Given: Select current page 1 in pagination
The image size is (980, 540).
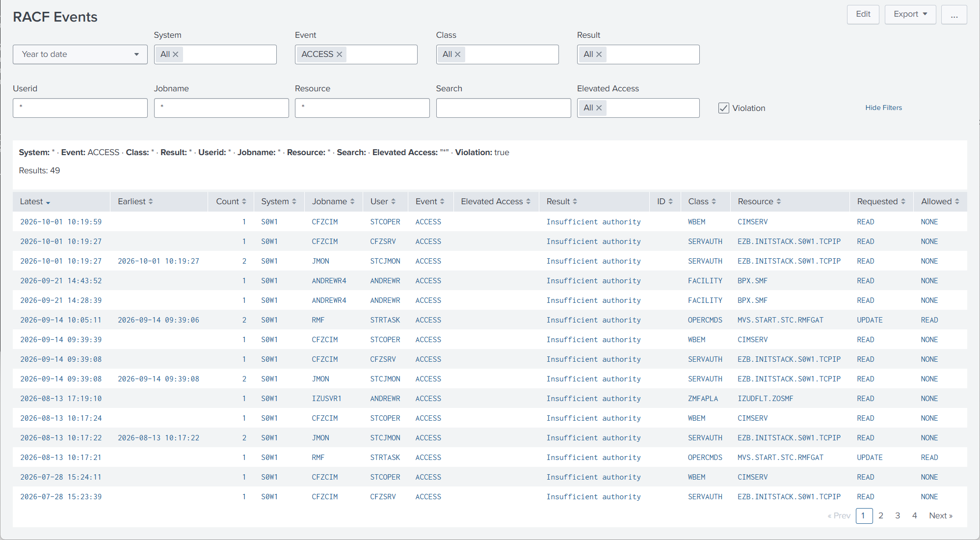Looking at the screenshot, I should [864, 516].
